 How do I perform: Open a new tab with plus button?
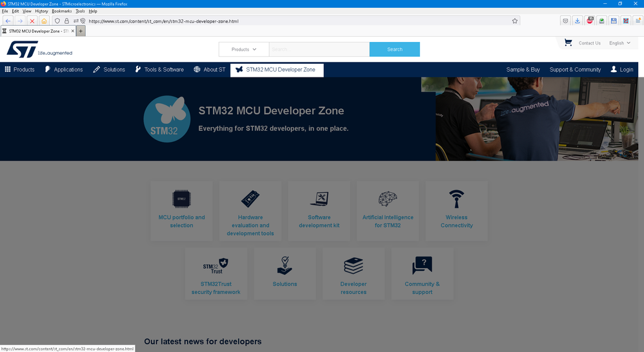click(81, 31)
